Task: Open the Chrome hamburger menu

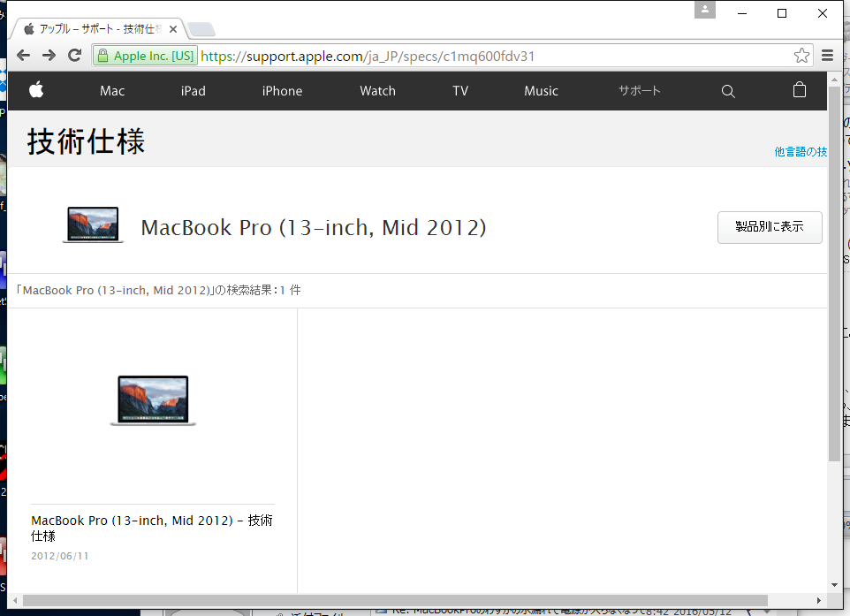Action: tap(828, 56)
